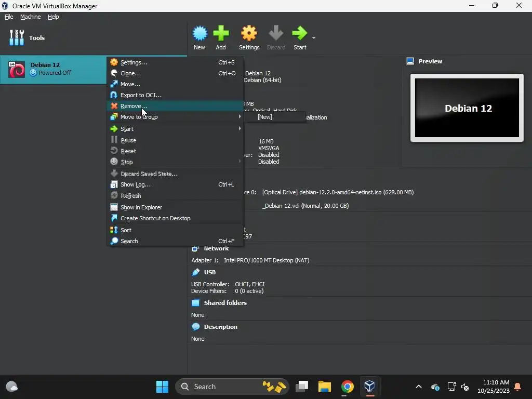Click Search in the context menu

(176, 241)
